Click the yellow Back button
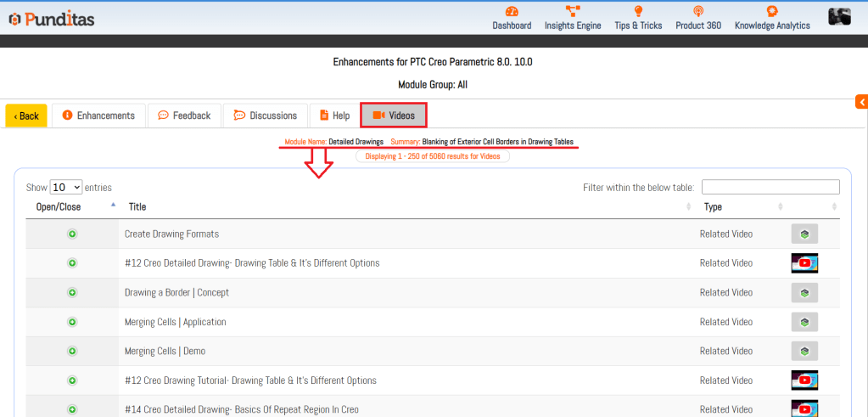Viewport: 868px width, 417px height. [x=26, y=116]
